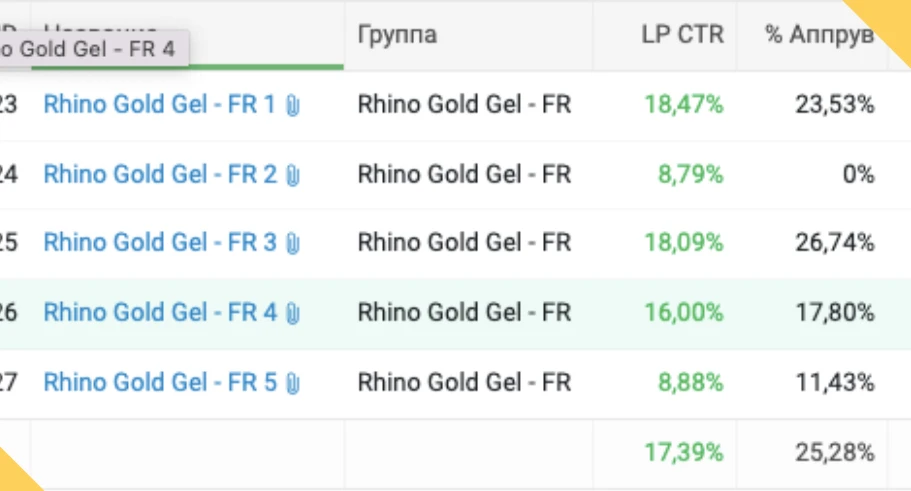Screen dimensions: 911x491
Task: Sort by the Группа column header
Action: [x=397, y=35]
